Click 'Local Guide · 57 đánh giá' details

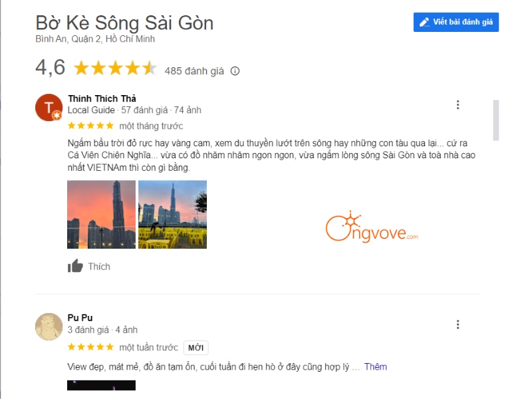coord(118,110)
